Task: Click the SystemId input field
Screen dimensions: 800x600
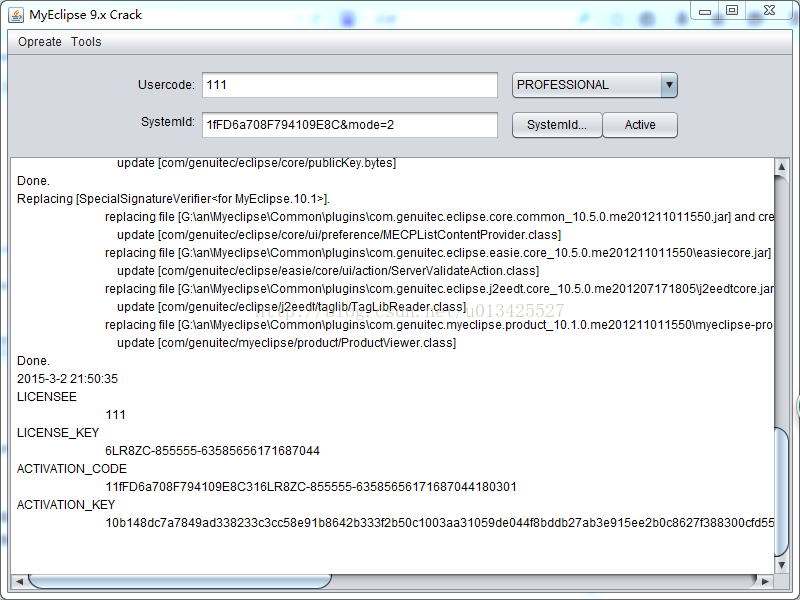Action: click(349, 124)
